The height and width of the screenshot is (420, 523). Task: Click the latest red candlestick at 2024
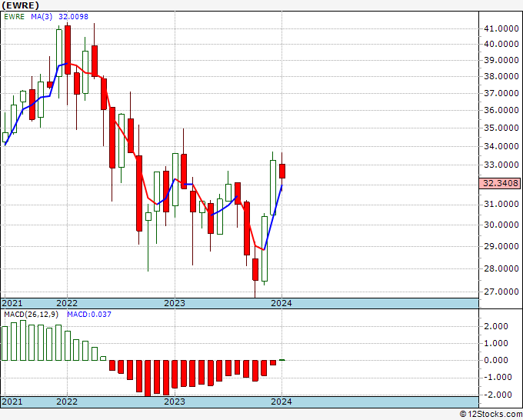(x=282, y=171)
